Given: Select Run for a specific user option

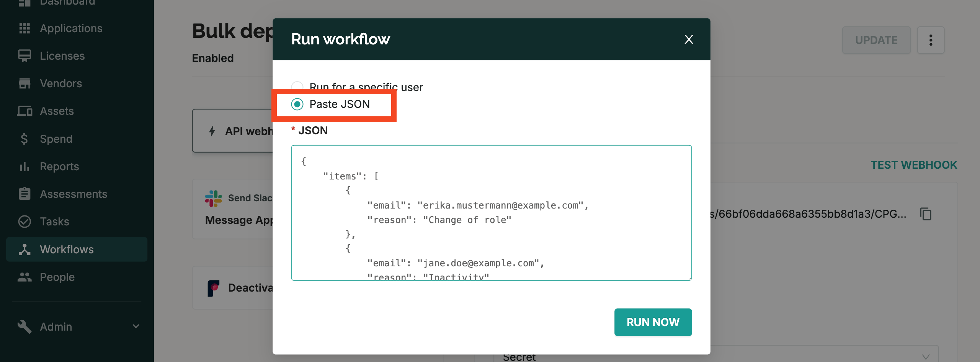Looking at the screenshot, I should click(297, 87).
